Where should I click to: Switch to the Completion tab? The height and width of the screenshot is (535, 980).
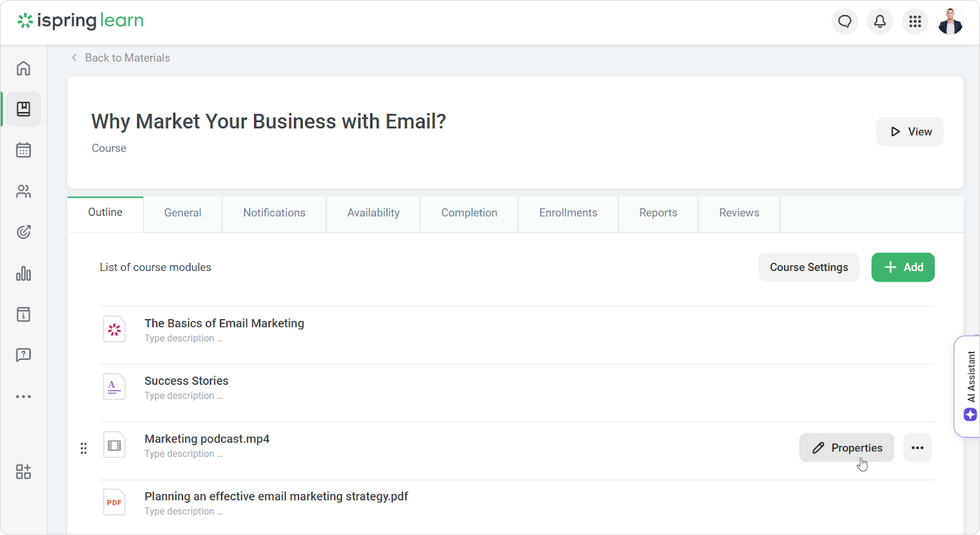(469, 213)
